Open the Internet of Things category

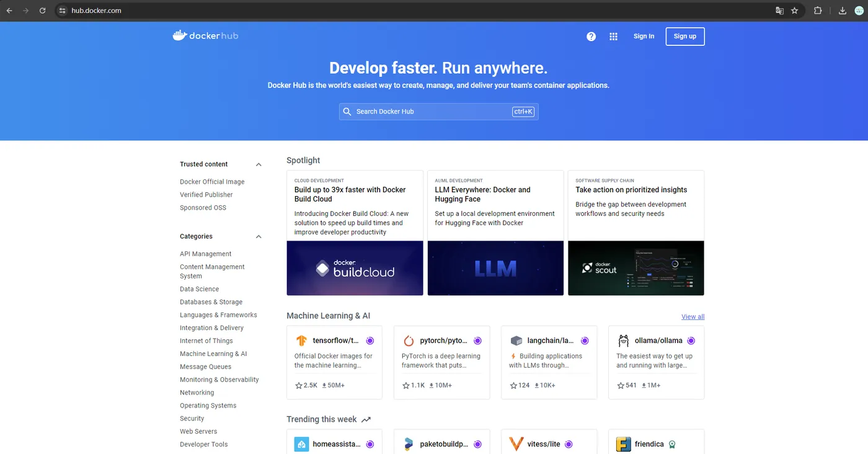206,341
